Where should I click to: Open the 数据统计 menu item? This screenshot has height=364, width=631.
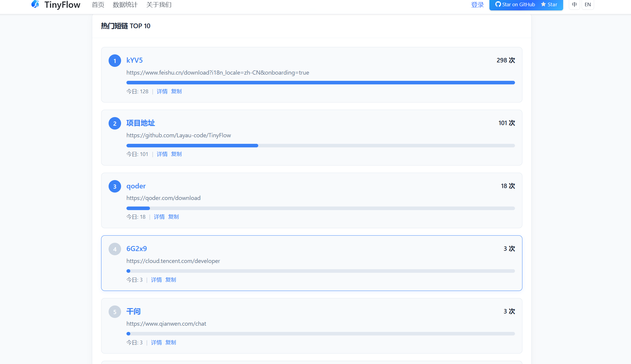pyautogui.click(x=125, y=5)
